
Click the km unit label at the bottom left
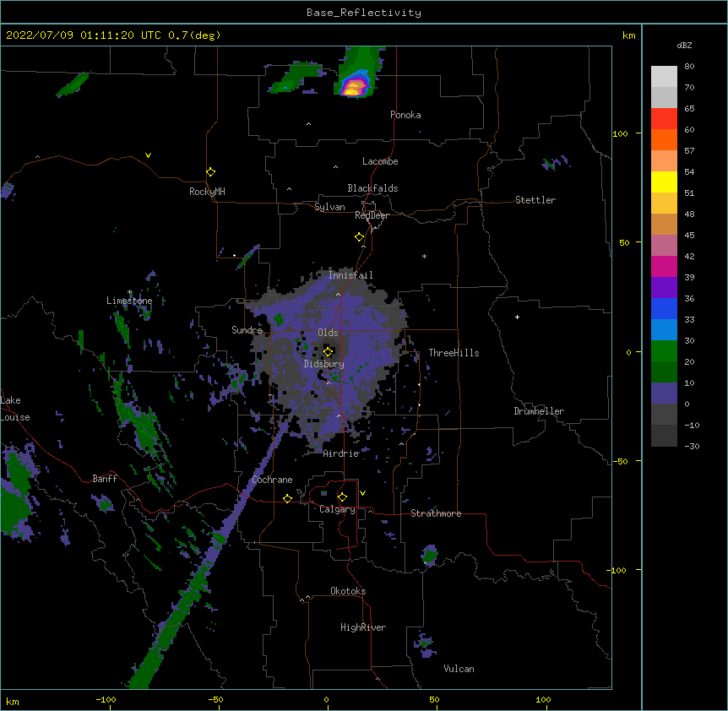[13, 701]
